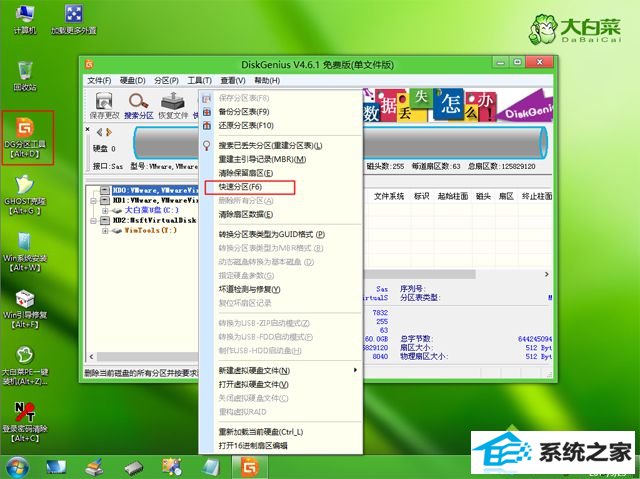Choose 打开16进制扇区编辑 entry
The height and width of the screenshot is (479, 640).
point(280,446)
